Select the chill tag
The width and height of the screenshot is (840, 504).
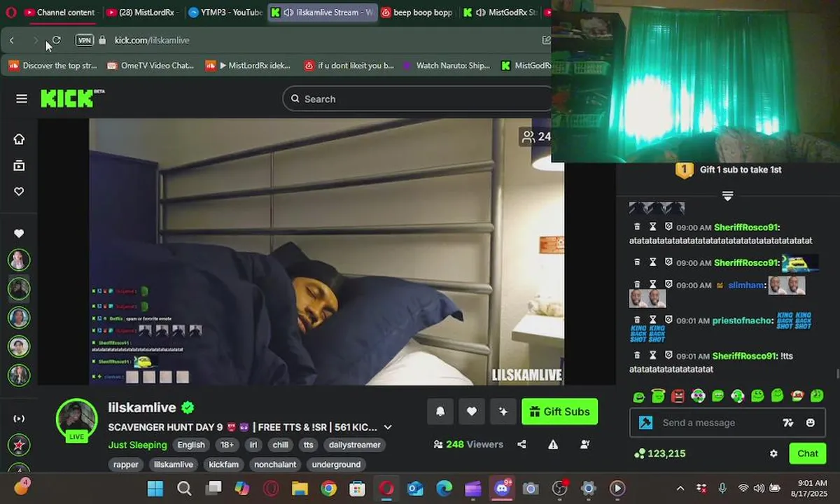[280, 444]
